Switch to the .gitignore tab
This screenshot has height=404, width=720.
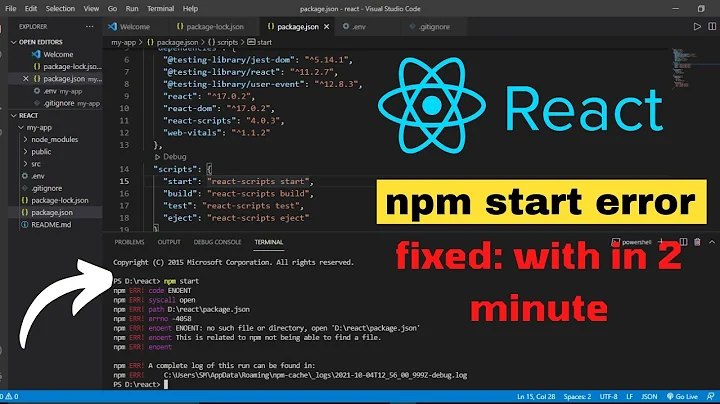click(x=429, y=27)
